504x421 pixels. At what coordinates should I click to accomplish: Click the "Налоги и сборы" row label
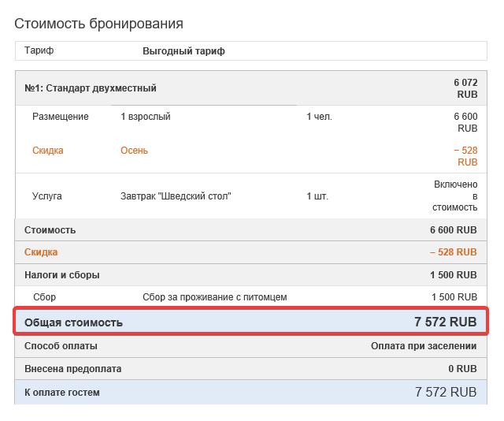coord(62,275)
